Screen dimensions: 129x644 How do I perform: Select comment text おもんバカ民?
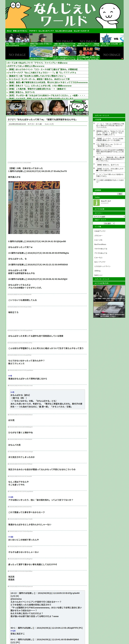(15, 445)
